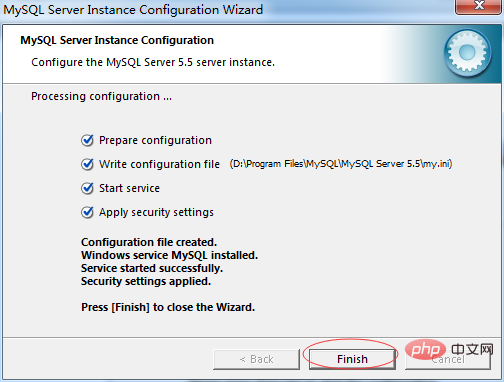504x382 pixels.
Task: Click the wizard window title text
Action: (133, 10)
